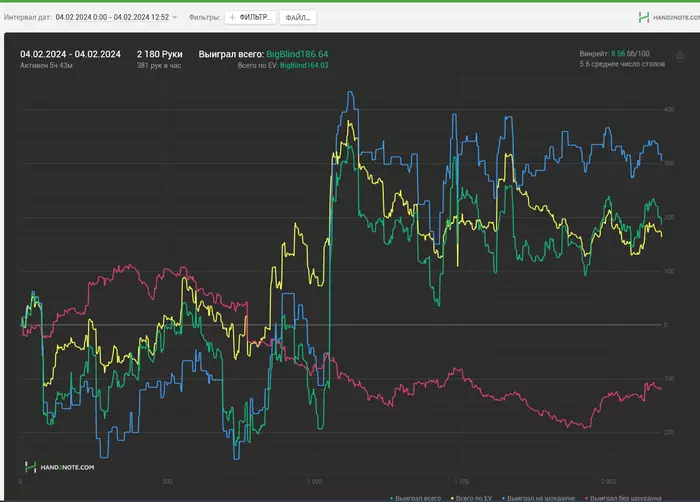700x502 pixels.
Task: Click the 'BigBlind164.03' EV value
Action: click(x=304, y=65)
